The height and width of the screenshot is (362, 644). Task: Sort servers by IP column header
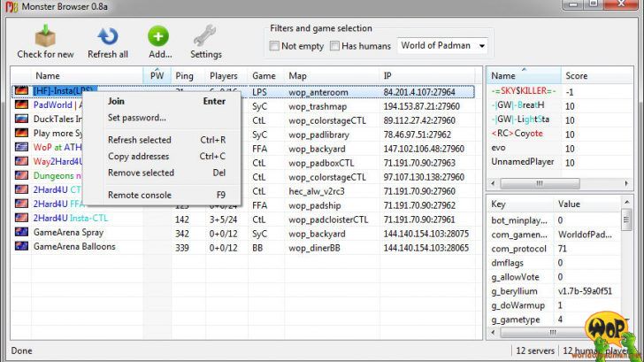(x=427, y=75)
